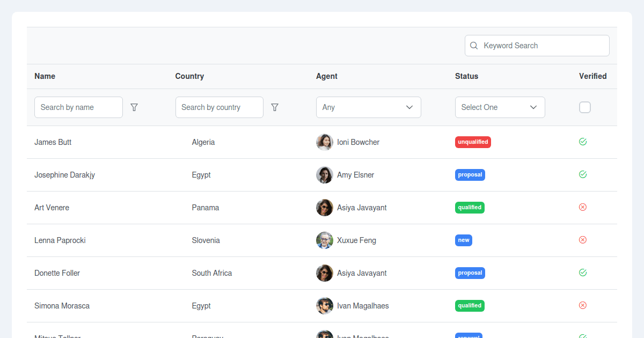644x338 pixels.
Task: Click Lenna Paprocki's unverified cross icon
Action: [583, 240]
